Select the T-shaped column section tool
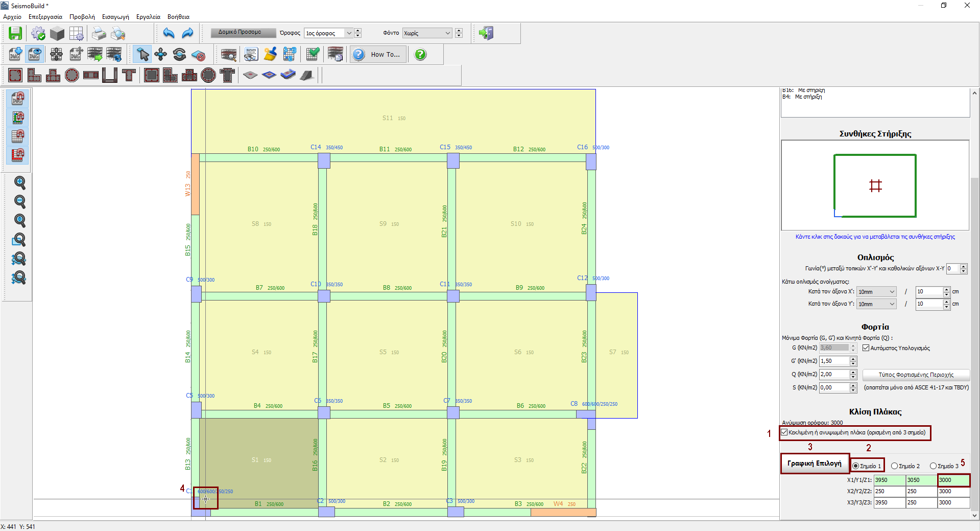The height and width of the screenshot is (531, 980). 129,75
